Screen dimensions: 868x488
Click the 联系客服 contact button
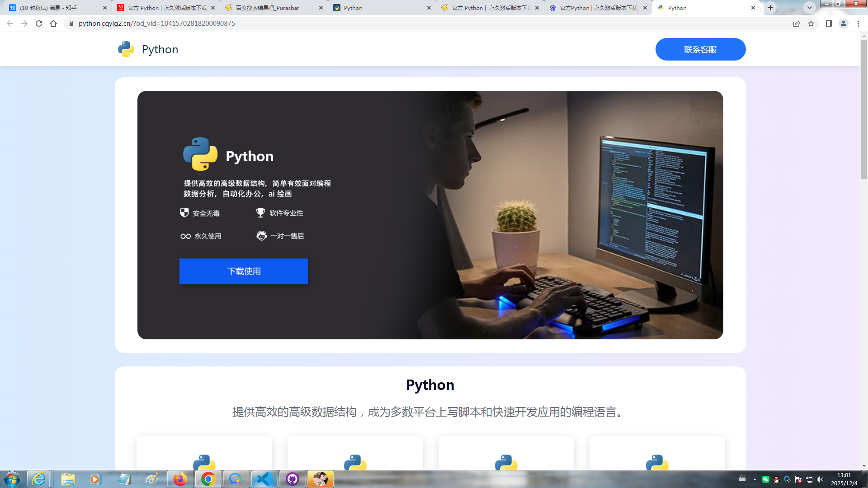[700, 49]
